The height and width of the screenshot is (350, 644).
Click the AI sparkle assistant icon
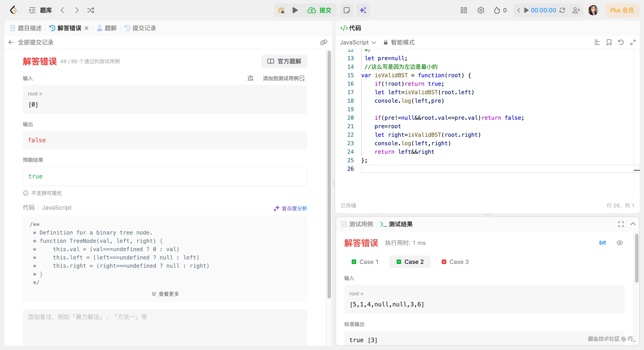(x=363, y=10)
